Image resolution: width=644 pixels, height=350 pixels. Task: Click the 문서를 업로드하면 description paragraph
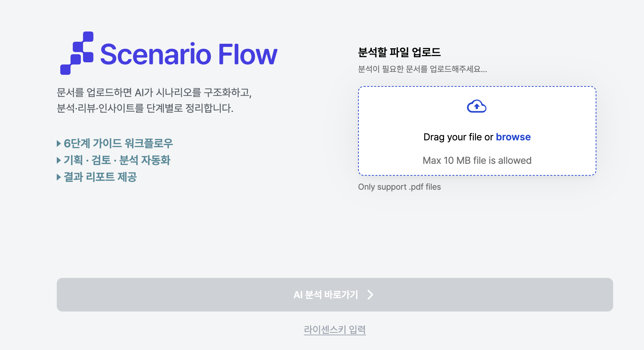pyautogui.click(x=154, y=100)
